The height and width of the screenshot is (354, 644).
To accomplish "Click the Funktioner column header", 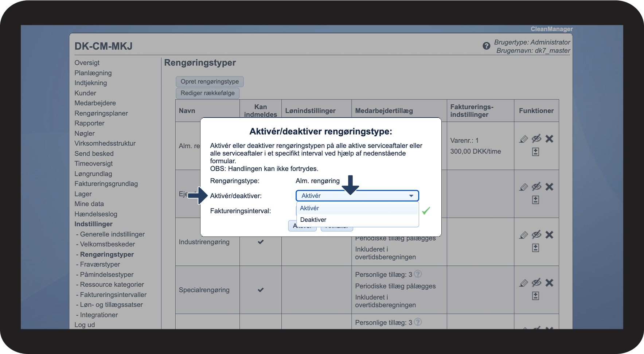I will point(536,111).
